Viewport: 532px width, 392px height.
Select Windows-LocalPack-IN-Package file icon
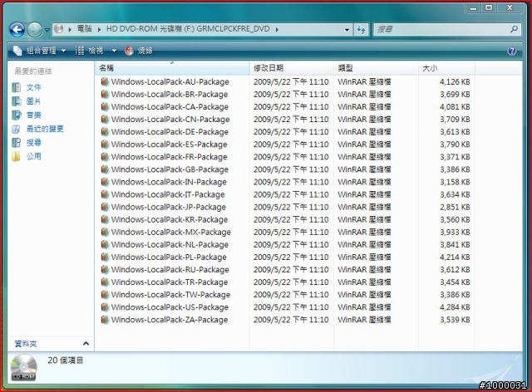(x=105, y=182)
